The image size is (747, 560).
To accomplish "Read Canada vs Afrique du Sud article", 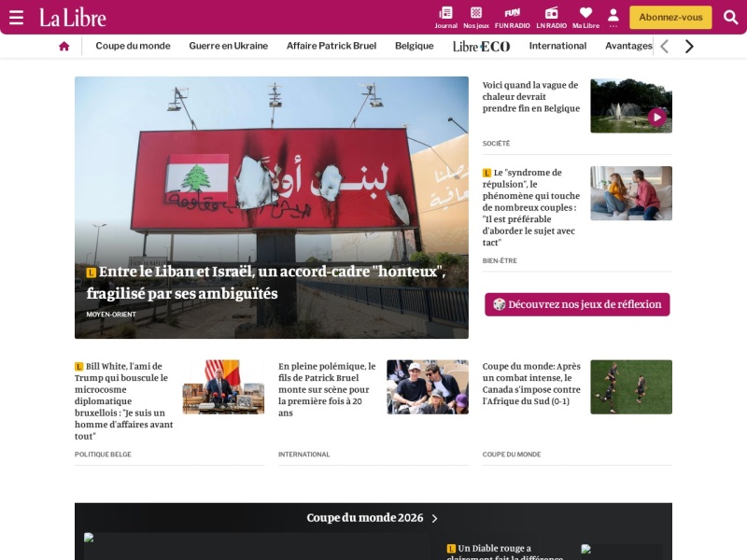I will point(531,384).
